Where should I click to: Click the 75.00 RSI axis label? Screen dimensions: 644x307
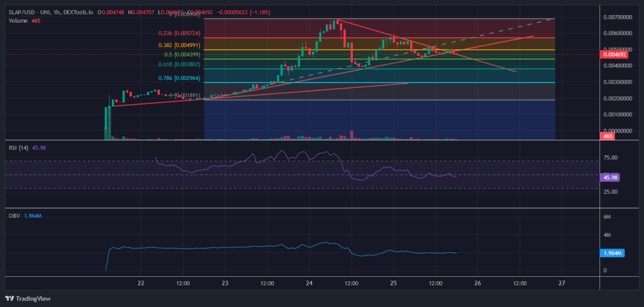609,158
